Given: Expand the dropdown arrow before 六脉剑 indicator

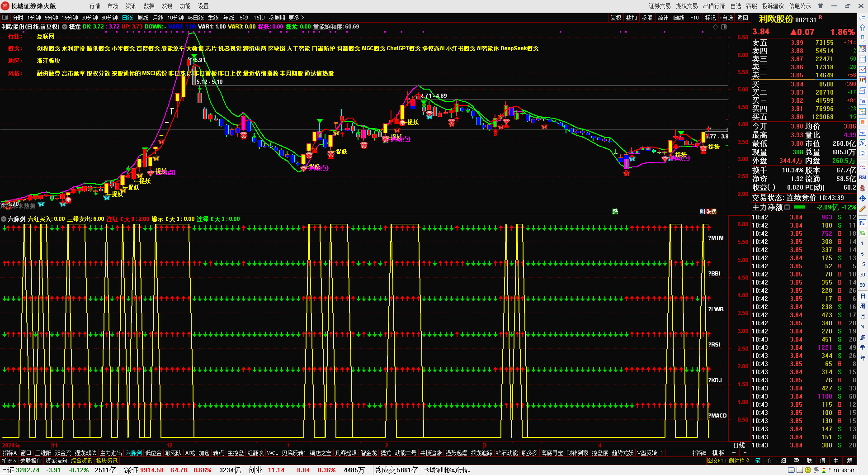Looking at the screenshot, I should pos(4,219).
